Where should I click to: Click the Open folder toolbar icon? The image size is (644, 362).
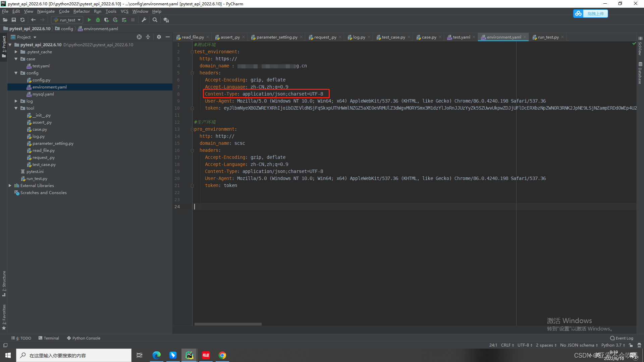pyautogui.click(x=5, y=20)
